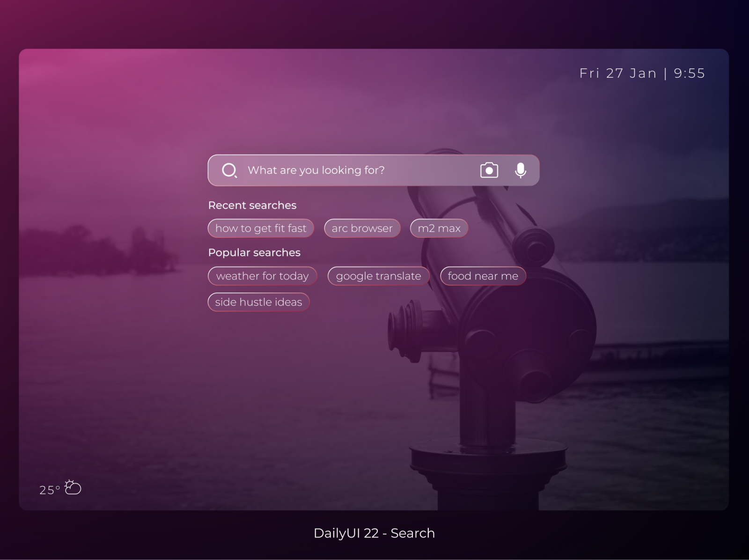The height and width of the screenshot is (560, 749).
Task: Select the '25°' temperature reading
Action: [48, 490]
